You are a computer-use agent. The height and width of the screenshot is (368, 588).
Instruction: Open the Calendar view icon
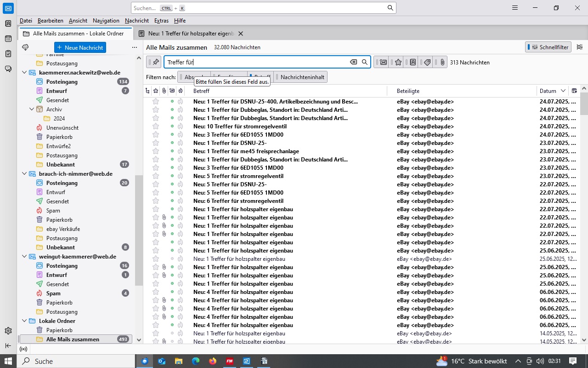(x=8, y=39)
